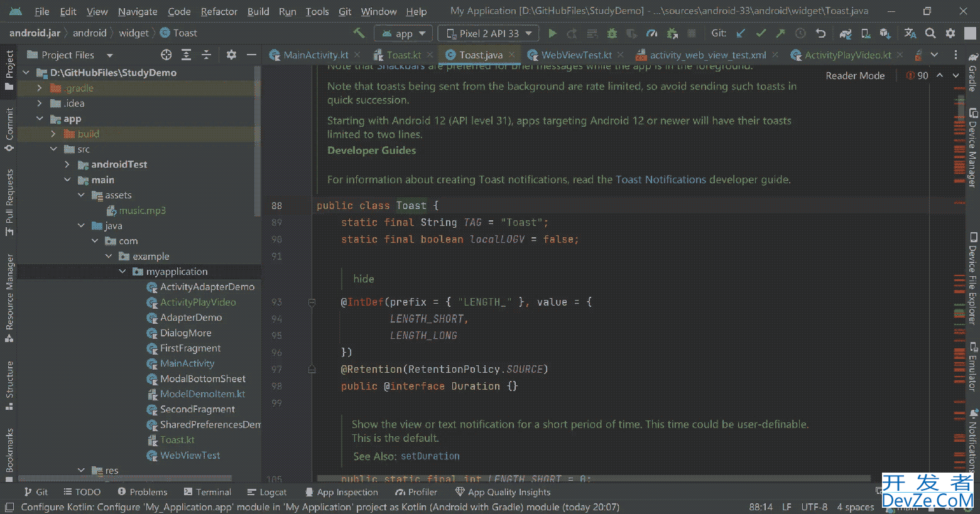Expand the .idea folder
This screenshot has width=980, height=514.
coord(39,103)
